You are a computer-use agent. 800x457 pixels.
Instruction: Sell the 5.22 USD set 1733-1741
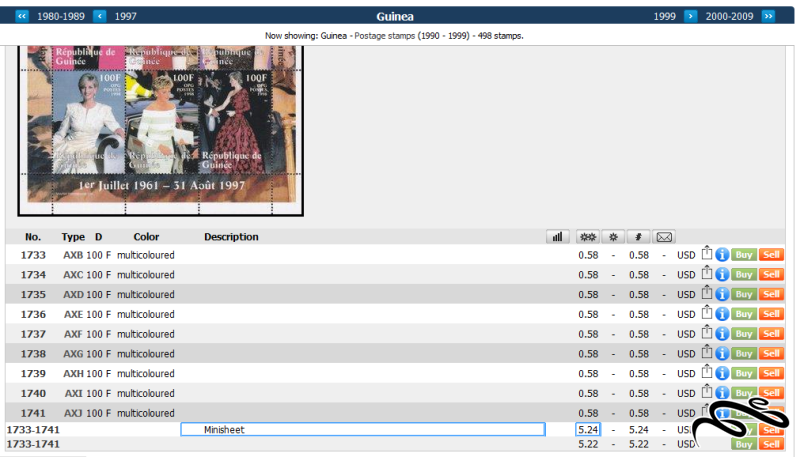pos(771,444)
